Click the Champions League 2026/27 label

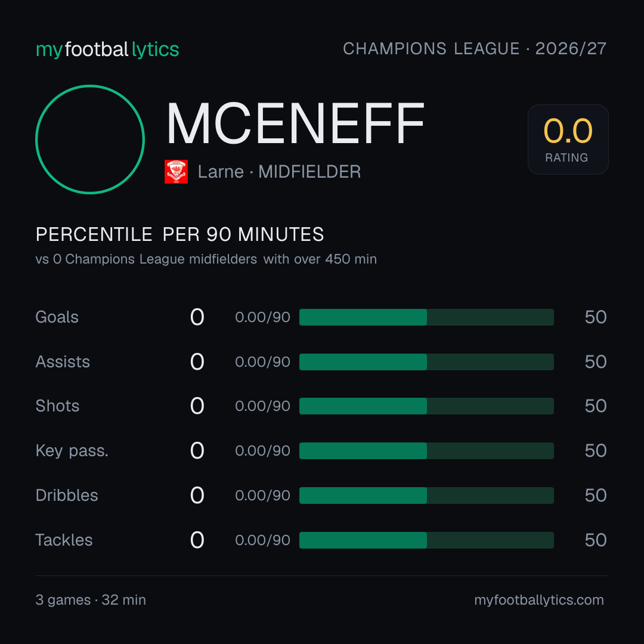(x=475, y=48)
